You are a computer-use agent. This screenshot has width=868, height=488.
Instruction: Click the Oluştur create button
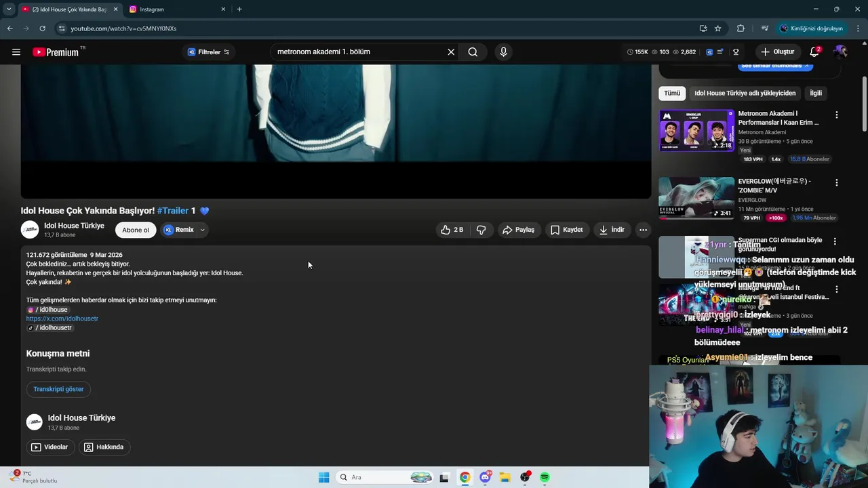pyautogui.click(x=778, y=52)
